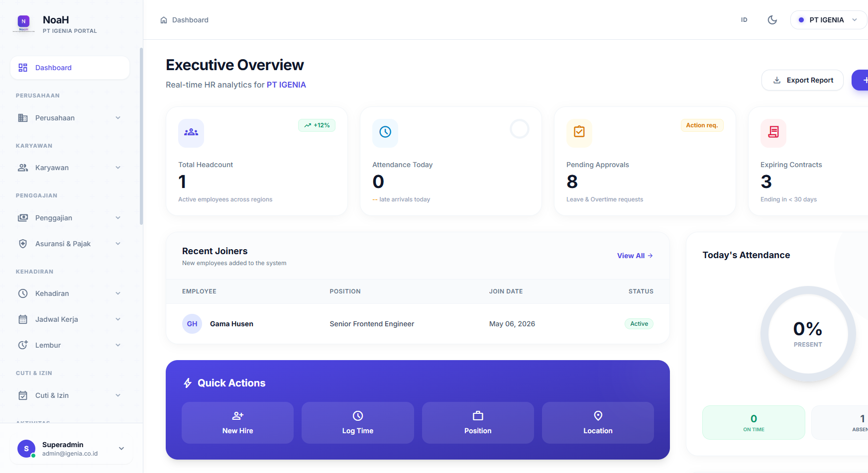This screenshot has width=868, height=473.
Task: Click the blue plus button
Action: click(x=861, y=80)
